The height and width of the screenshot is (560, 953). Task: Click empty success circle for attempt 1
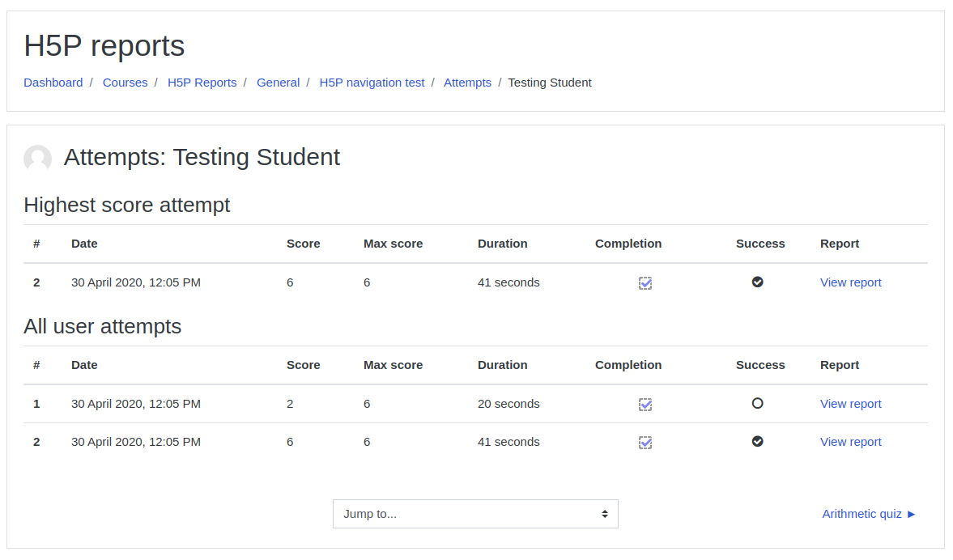(757, 403)
